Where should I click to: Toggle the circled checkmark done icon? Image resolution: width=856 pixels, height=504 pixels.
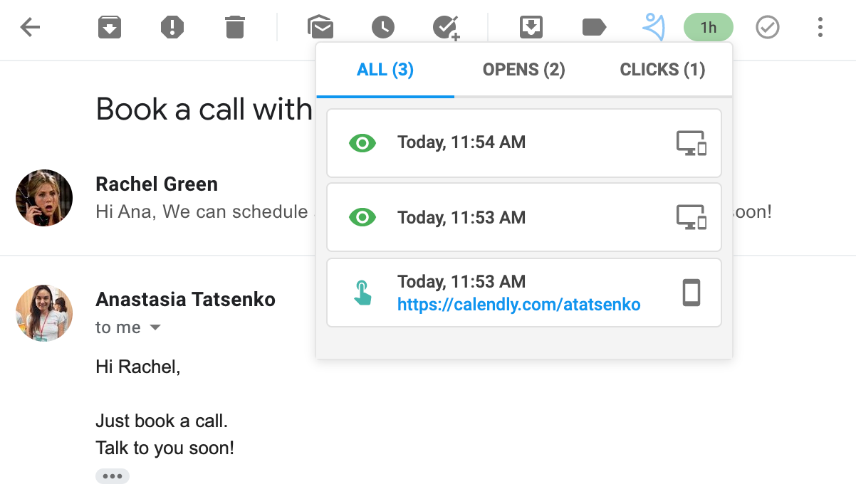767,28
